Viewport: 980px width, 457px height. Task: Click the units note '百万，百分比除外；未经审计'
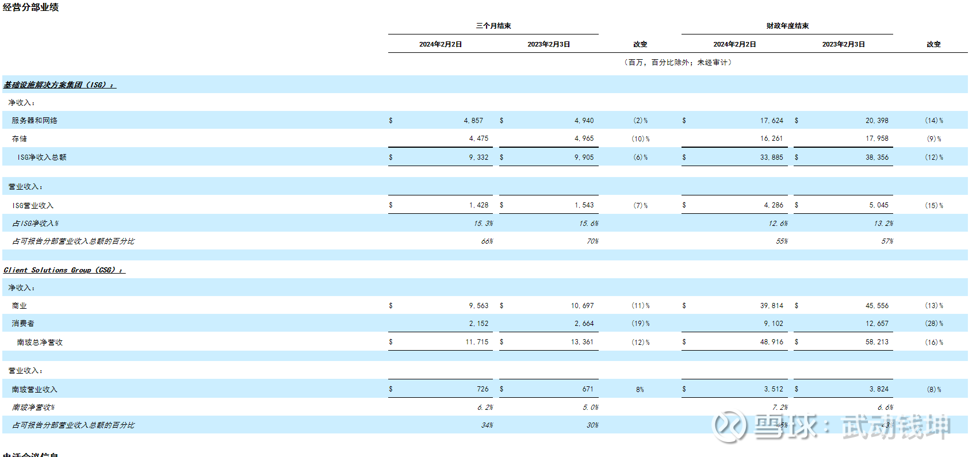(678, 63)
